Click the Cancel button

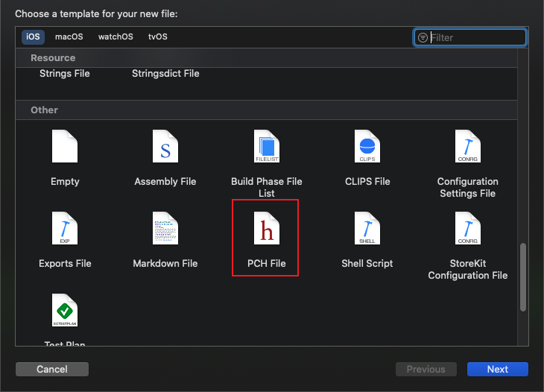click(x=52, y=369)
